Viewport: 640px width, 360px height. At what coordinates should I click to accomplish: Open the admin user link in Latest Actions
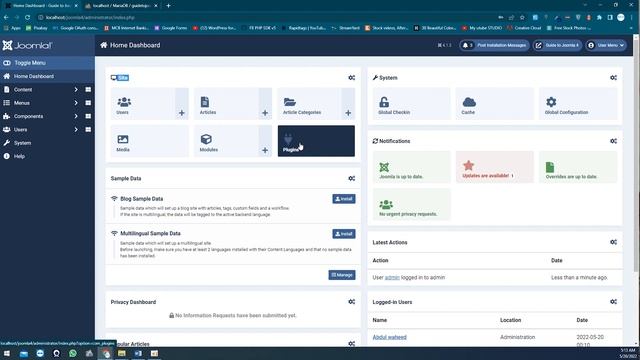[392, 278]
